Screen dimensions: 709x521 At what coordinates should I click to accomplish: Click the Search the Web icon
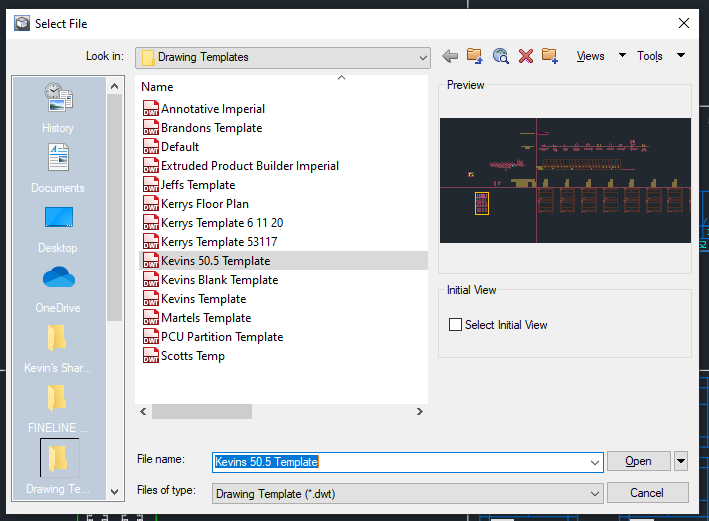point(501,56)
